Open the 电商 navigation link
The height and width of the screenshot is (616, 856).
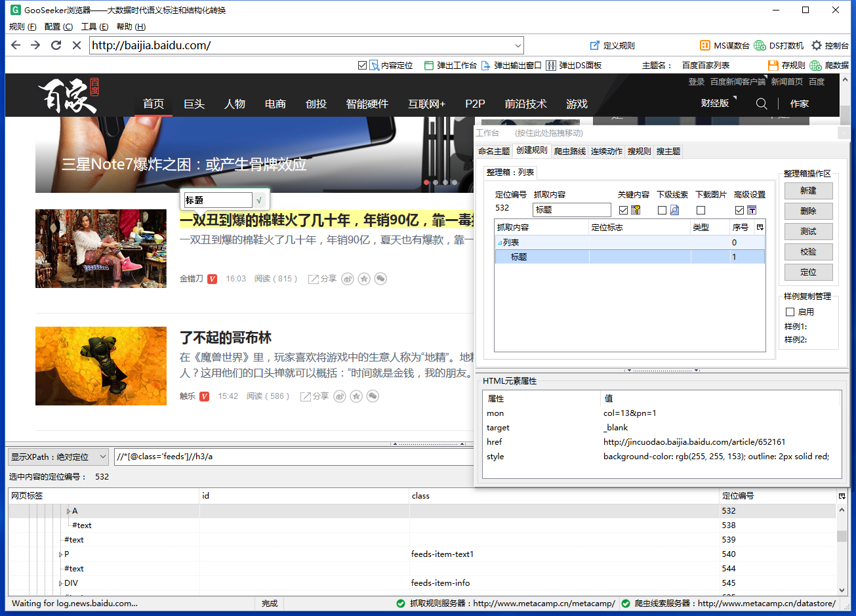275,104
